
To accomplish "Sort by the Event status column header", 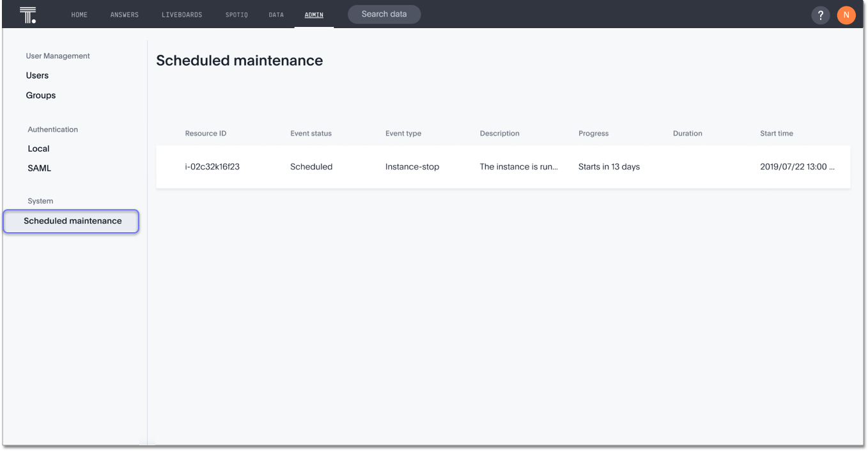I will [x=311, y=134].
